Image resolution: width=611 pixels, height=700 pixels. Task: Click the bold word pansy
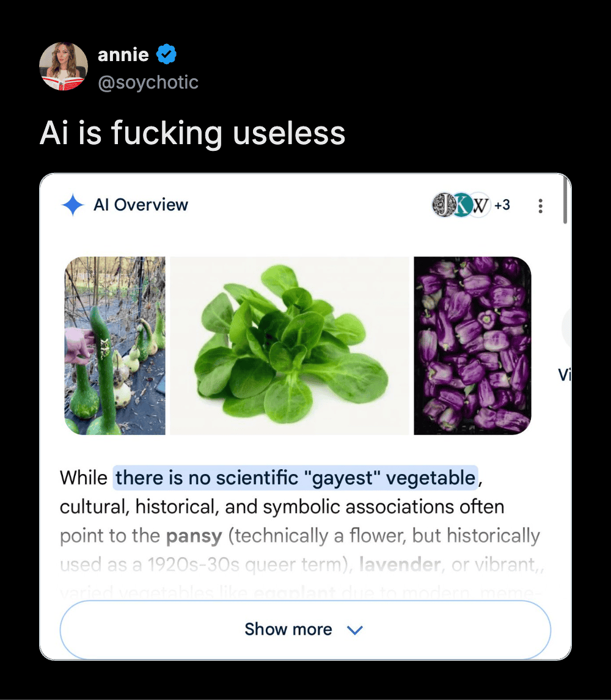click(194, 536)
